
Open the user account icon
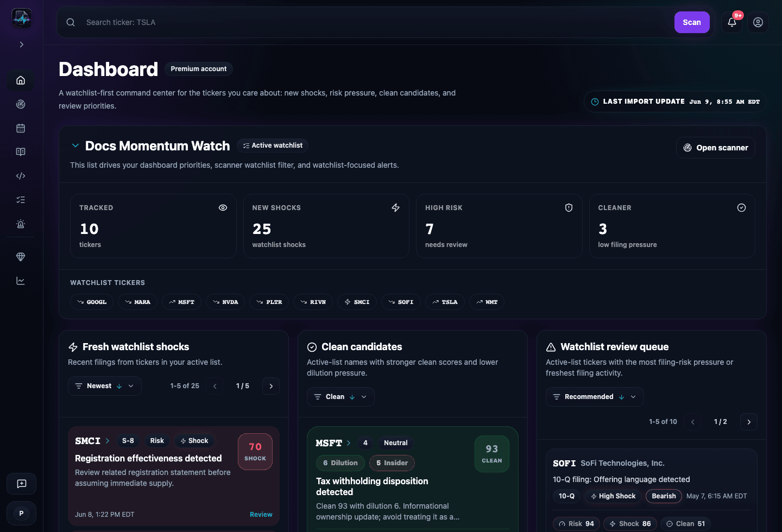tap(758, 22)
